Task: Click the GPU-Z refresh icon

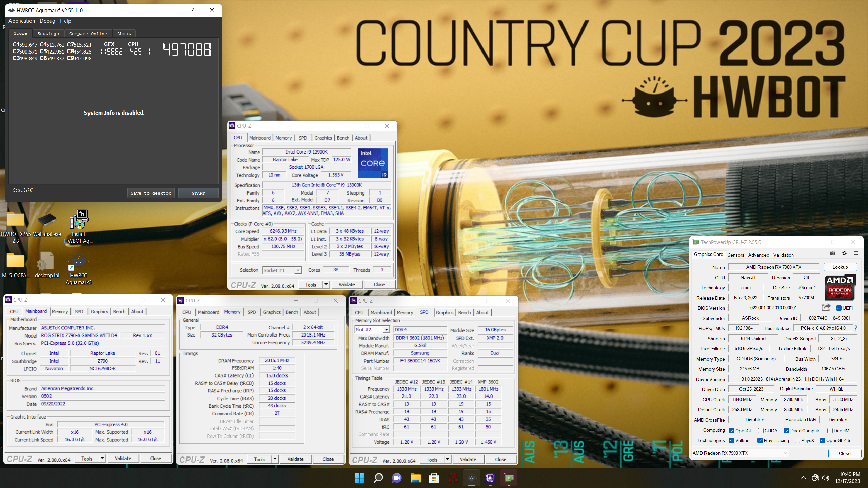Action: point(844,253)
